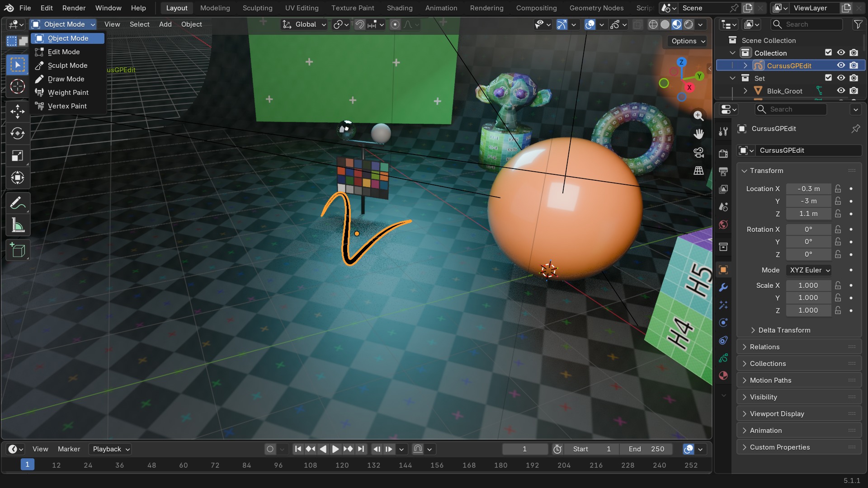Open the World properties tab icon

[723, 225]
